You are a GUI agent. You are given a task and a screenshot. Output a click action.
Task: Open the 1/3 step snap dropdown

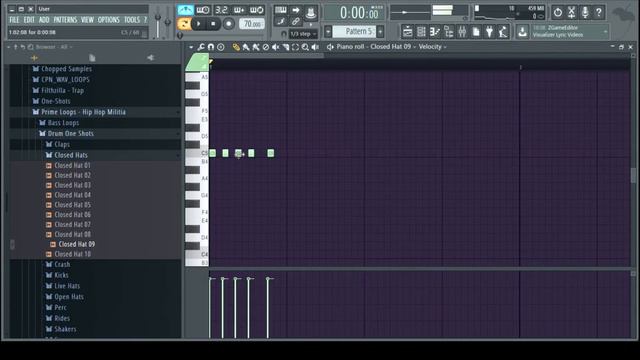point(303,34)
